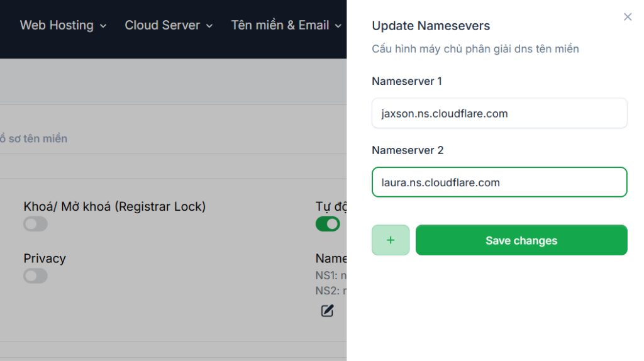Click the edit nameservers pencil icon
Screen dimensions: 644x361
[327, 311]
